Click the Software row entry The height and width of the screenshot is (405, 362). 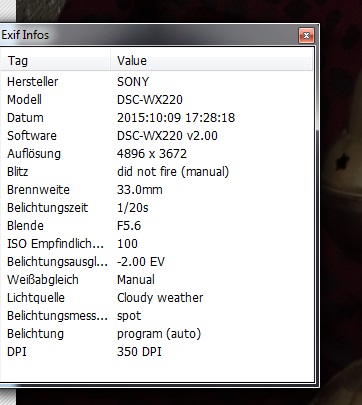coord(157,136)
